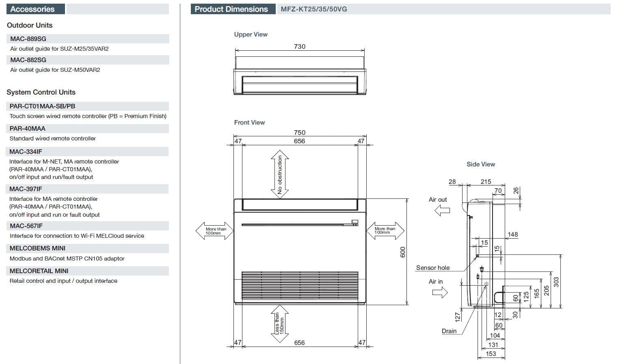Click the front view air intake grille
This screenshot has width=629, height=364.
[300, 286]
